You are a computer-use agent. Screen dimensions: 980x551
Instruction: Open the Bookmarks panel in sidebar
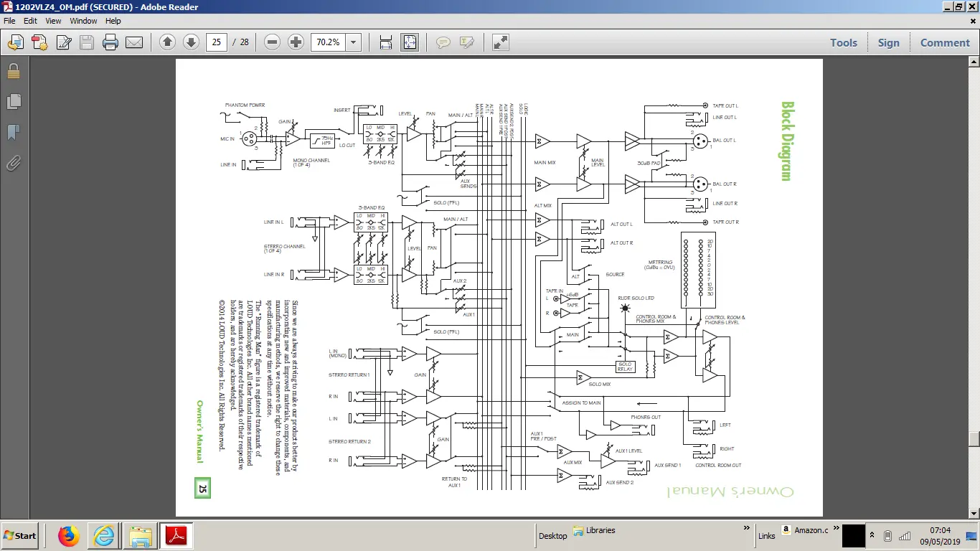(x=13, y=132)
